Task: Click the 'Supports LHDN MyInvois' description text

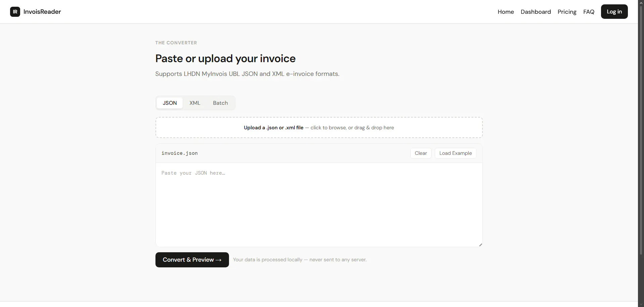Action: (x=247, y=74)
